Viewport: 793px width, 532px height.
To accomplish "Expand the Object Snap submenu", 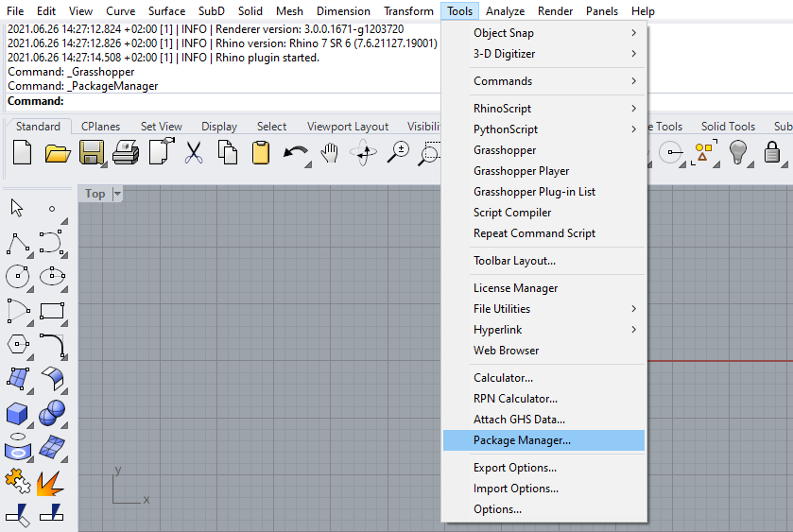I will tap(544, 33).
